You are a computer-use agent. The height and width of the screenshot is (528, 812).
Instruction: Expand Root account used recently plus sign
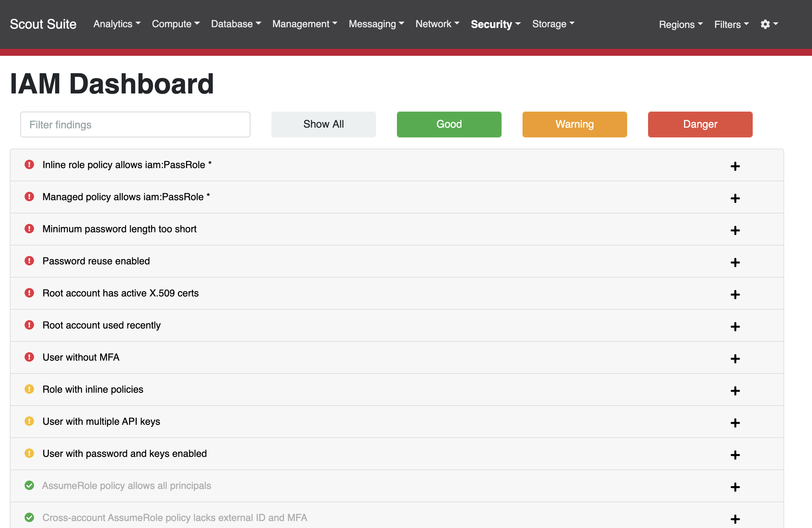(735, 327)
